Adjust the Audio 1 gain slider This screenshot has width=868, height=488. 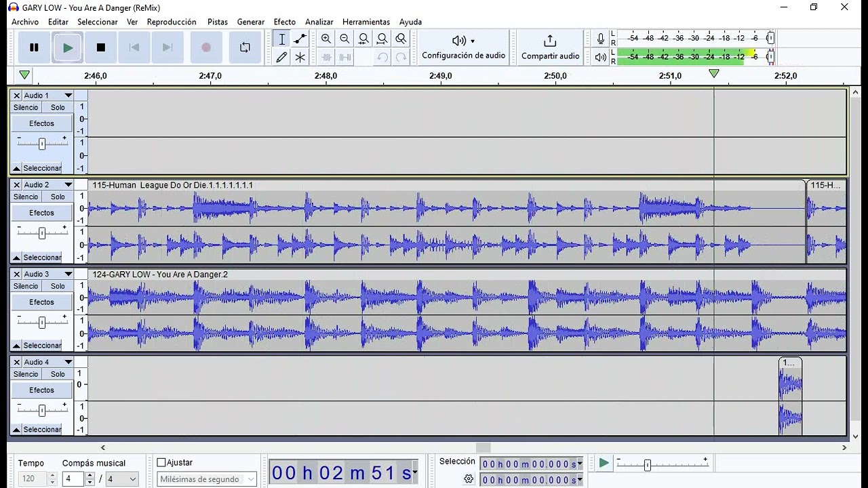tap(42, 143)
